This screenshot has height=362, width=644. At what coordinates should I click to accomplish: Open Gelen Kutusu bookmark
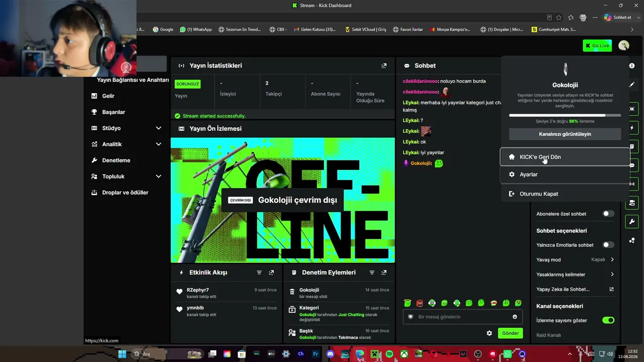pos(314,30)
